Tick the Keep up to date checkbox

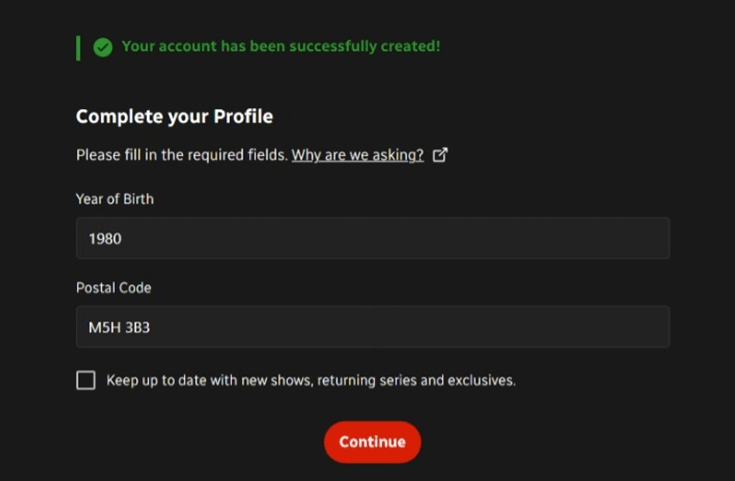pos(86,380)
